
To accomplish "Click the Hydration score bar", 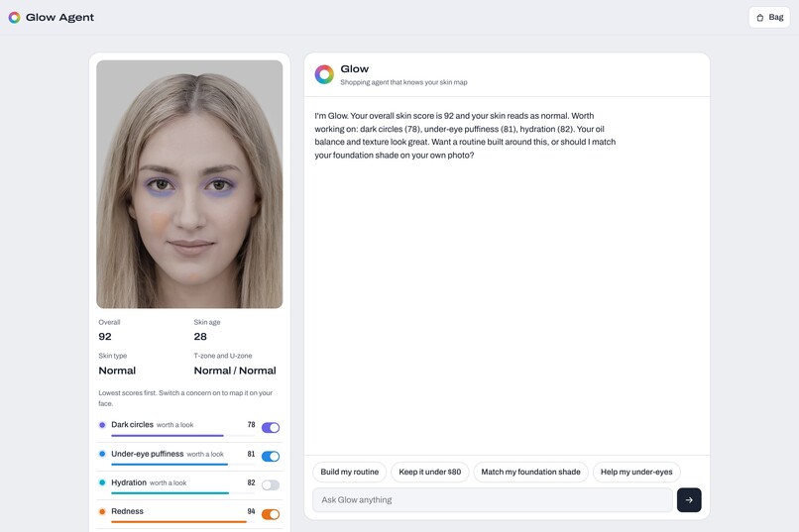I will (182, 493).
